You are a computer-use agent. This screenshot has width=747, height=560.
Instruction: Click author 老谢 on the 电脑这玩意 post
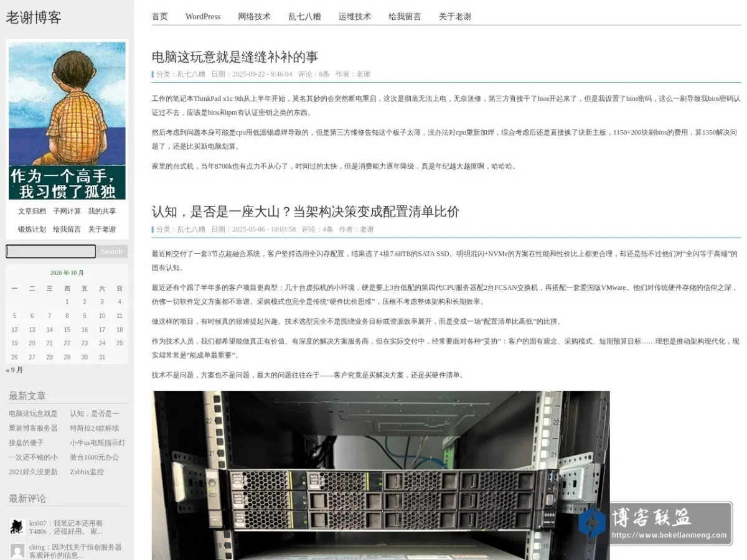point(363,74)
